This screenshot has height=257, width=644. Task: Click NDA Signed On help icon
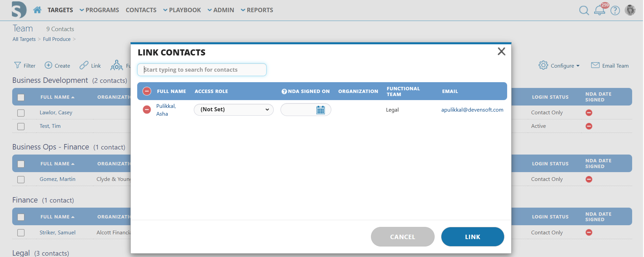tap(284, 91)
